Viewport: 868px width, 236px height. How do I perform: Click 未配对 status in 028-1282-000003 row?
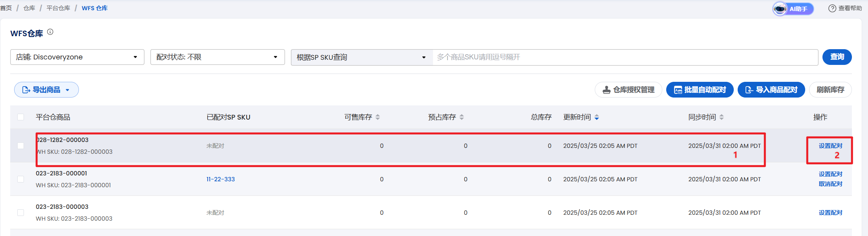coord(215,146)
